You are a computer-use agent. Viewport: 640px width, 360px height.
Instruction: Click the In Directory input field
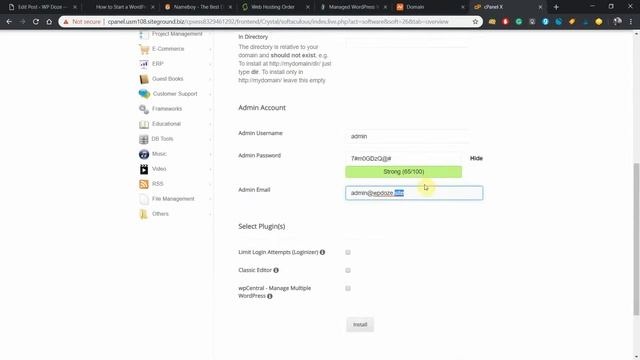[x=407, y=41]
